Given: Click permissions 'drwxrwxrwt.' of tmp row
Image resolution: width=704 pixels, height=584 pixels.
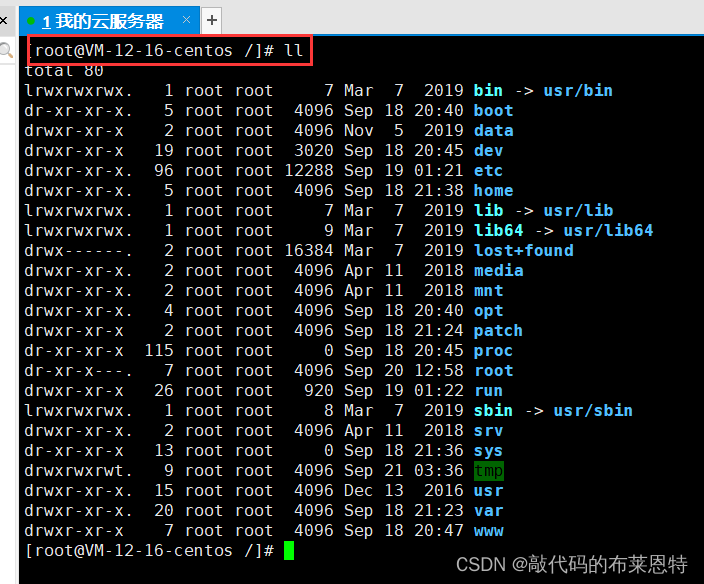Looking at the screenshot, I should (79, 470).
